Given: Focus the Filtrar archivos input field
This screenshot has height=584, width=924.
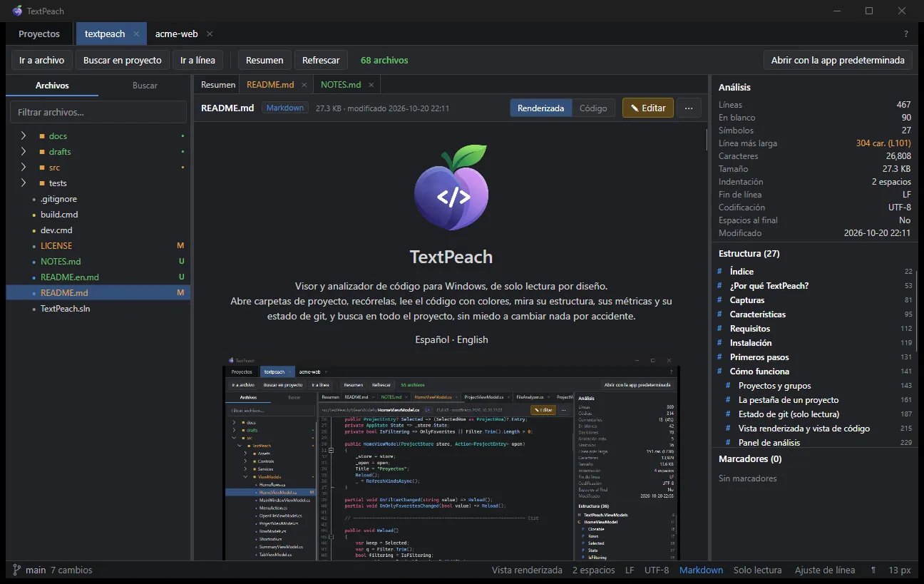Looking at the screenshot, I should (98, 112).
